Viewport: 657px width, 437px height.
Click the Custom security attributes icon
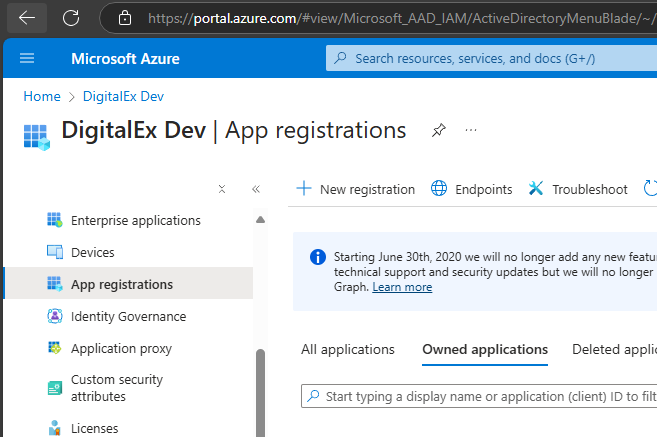coord(55,388)
